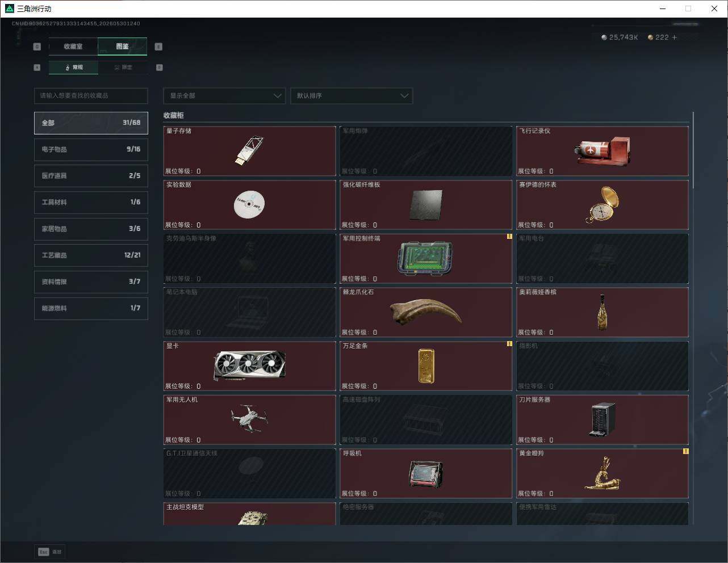Select the 棘龙爪化石 fossil claw item
The height and width of the screenshot is (563, 728).
point(426,312)
